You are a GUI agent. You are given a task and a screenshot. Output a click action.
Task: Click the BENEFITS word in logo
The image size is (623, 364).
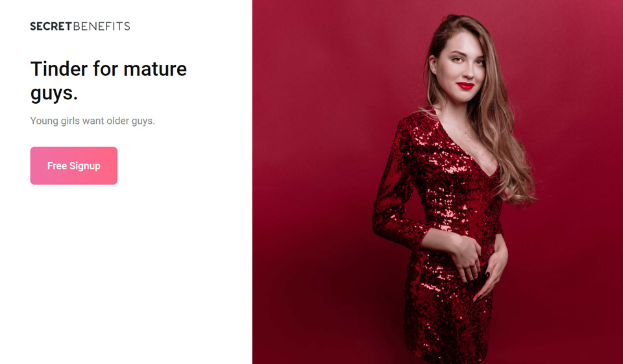pos(102,26)
